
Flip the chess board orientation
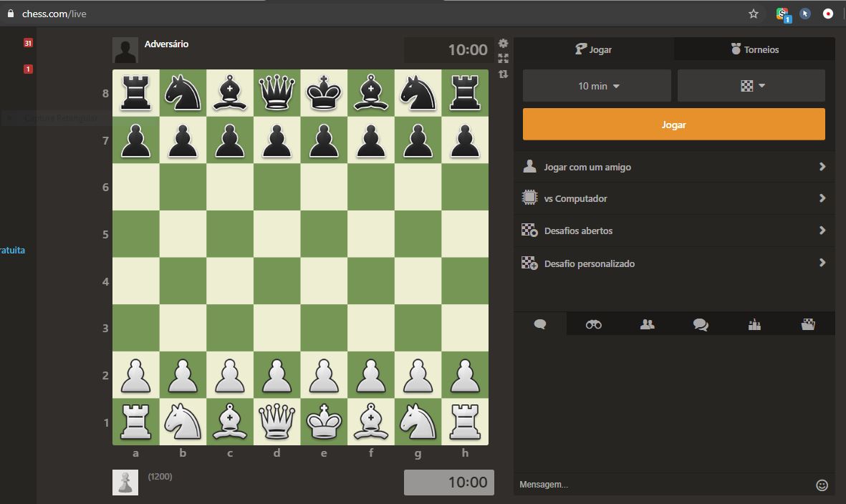[x=503, y=74]
